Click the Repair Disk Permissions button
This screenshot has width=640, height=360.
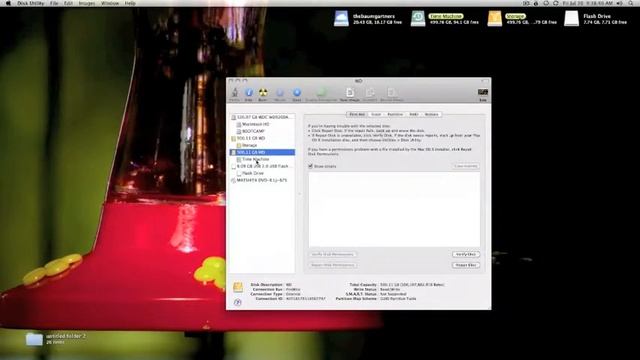point(333,265)
